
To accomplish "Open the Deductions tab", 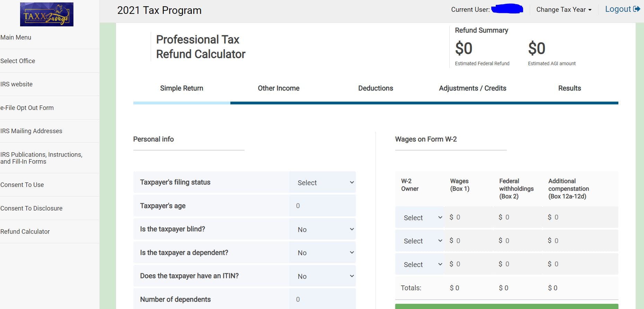I will coord(376,88).
